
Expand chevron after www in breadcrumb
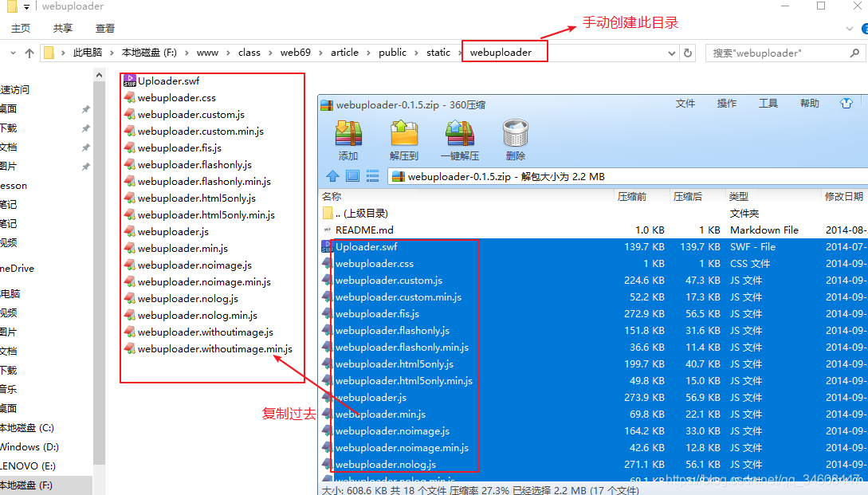[229, 53]
